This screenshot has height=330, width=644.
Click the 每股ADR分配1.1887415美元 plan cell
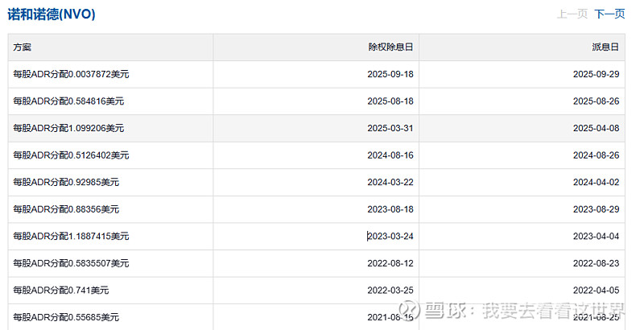point(71,237)
